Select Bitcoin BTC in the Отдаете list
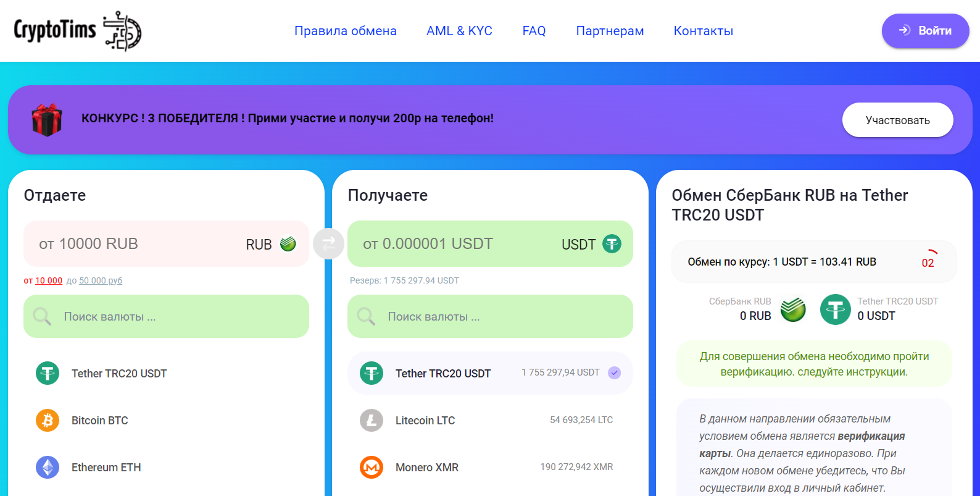 click(x=166, y=421)
